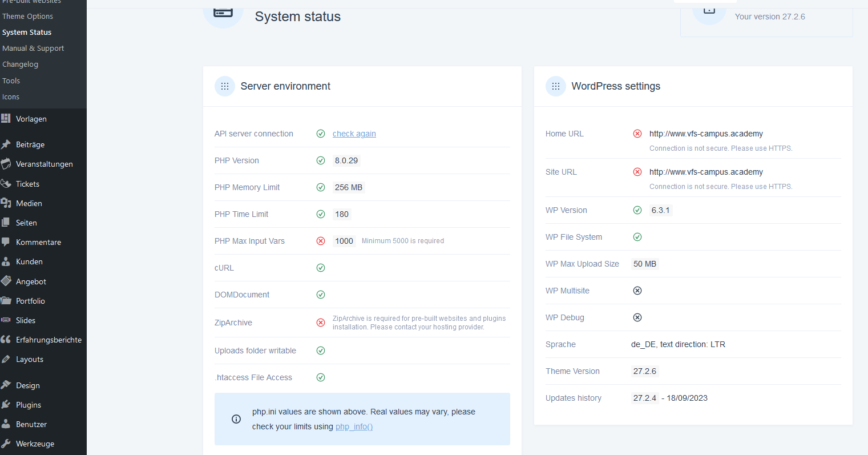Image resolution: width=868 pixels, height=455 pixels.
Task: Click the info icon in php.ini notice
Action: point(236,419)
